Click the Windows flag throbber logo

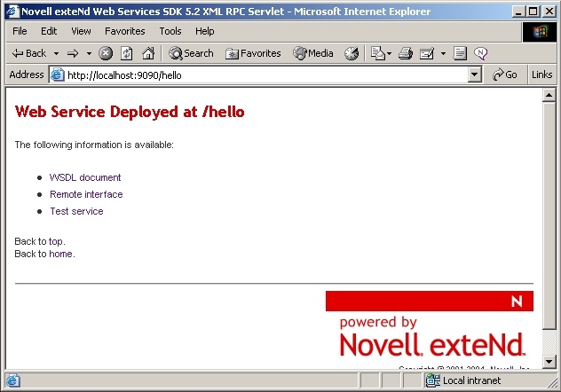tap(540, 32)
